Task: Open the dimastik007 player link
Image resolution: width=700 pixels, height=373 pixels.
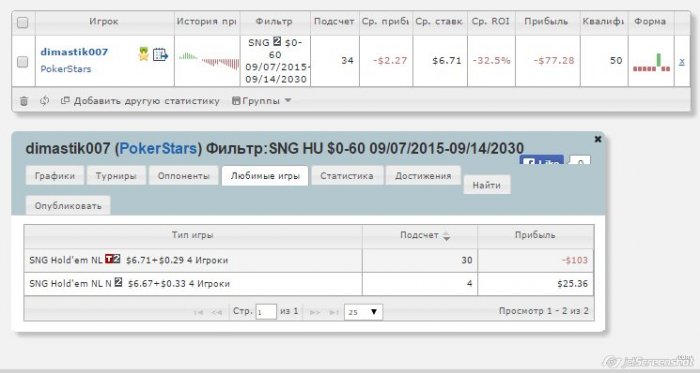Action: click(x=74, y=52)
